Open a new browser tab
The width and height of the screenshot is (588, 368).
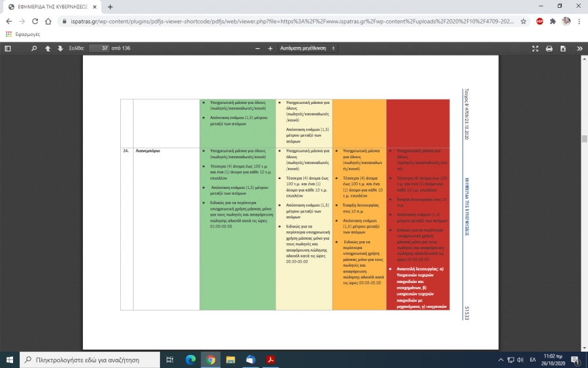[x=110, y=7]
